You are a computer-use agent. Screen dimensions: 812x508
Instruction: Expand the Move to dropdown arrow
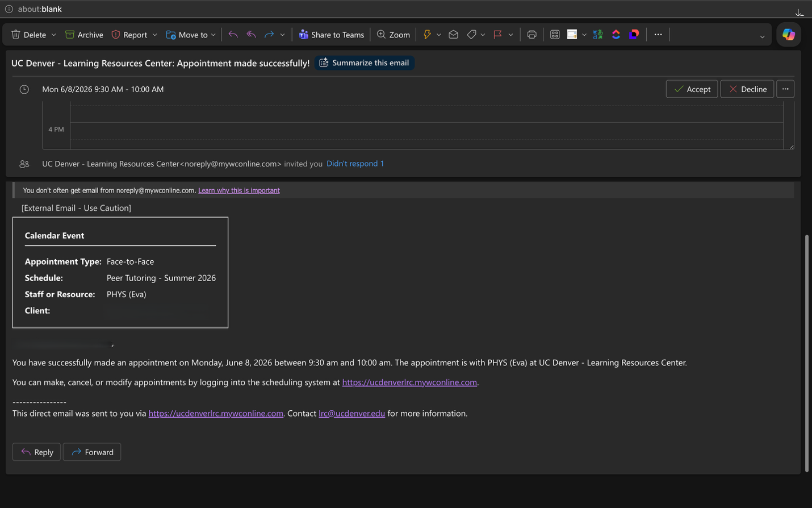[x=214, y=35]
